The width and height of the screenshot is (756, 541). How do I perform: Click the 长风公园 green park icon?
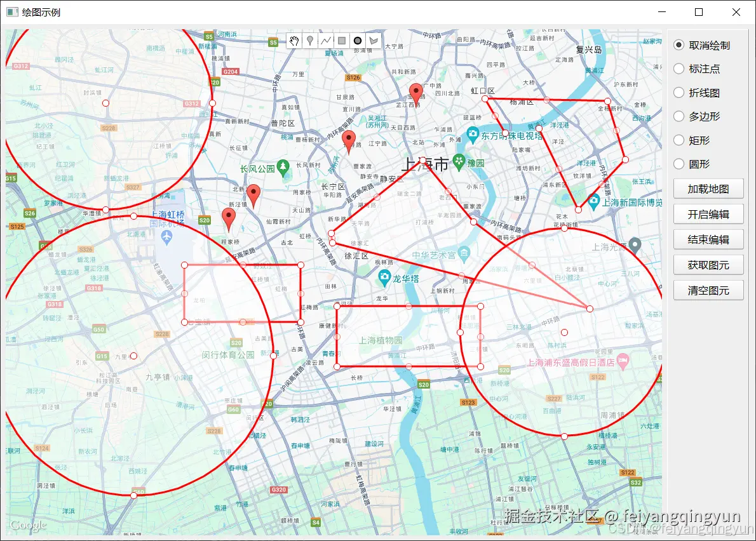pos(283,167)
